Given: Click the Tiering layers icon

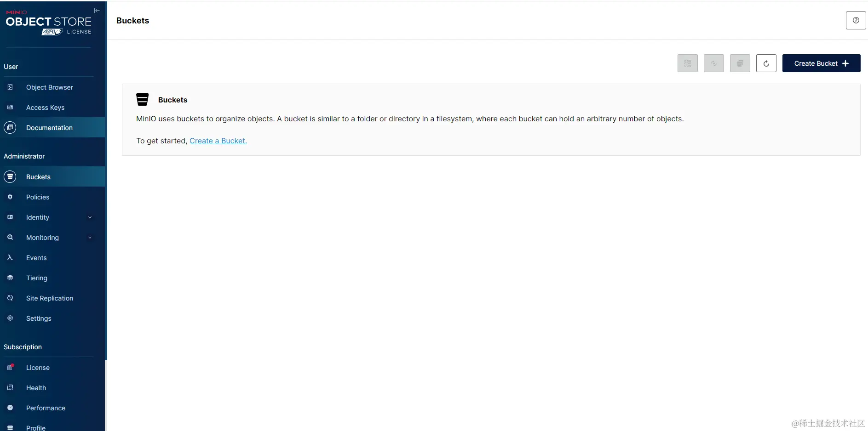Looking at the screenshot, I should tap(10, 278).
